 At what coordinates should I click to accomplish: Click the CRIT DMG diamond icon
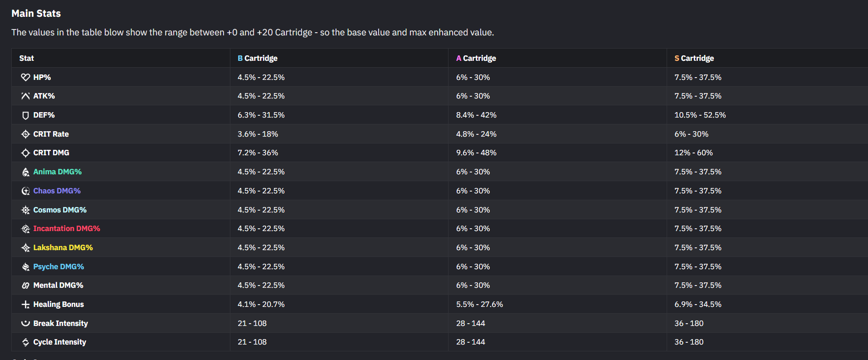[x=25, y=153]
